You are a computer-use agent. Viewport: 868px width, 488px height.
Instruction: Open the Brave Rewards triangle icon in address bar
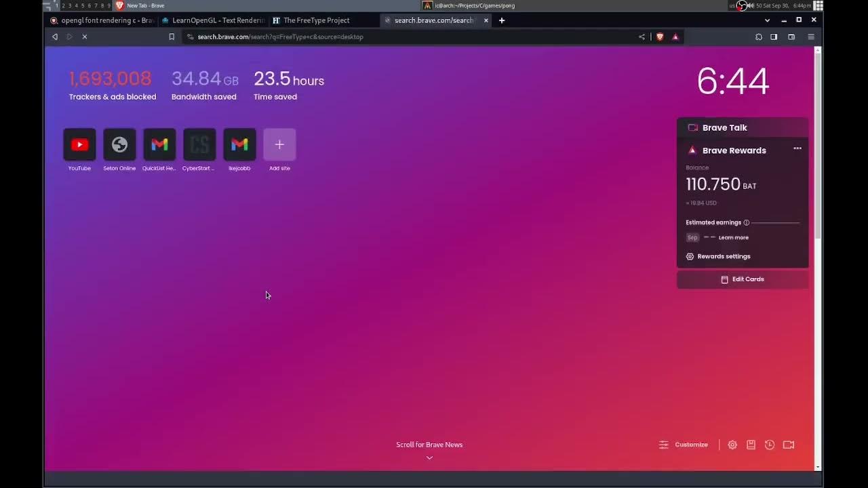coord(675,37)
